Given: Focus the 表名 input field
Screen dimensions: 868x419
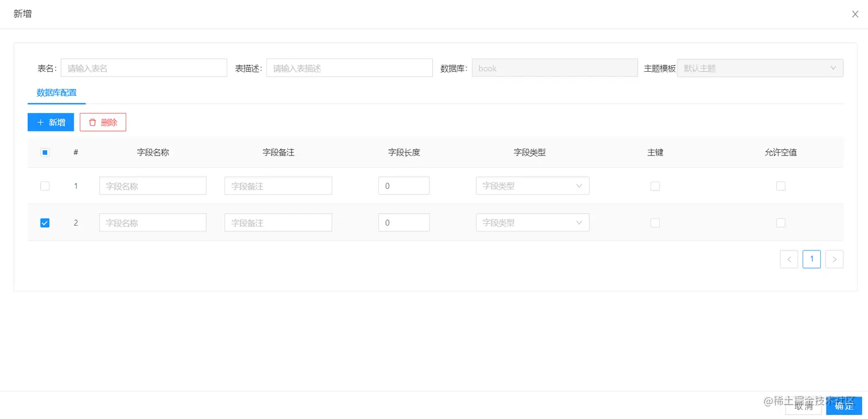Looking at the screenshot, I should click(144, 68).
